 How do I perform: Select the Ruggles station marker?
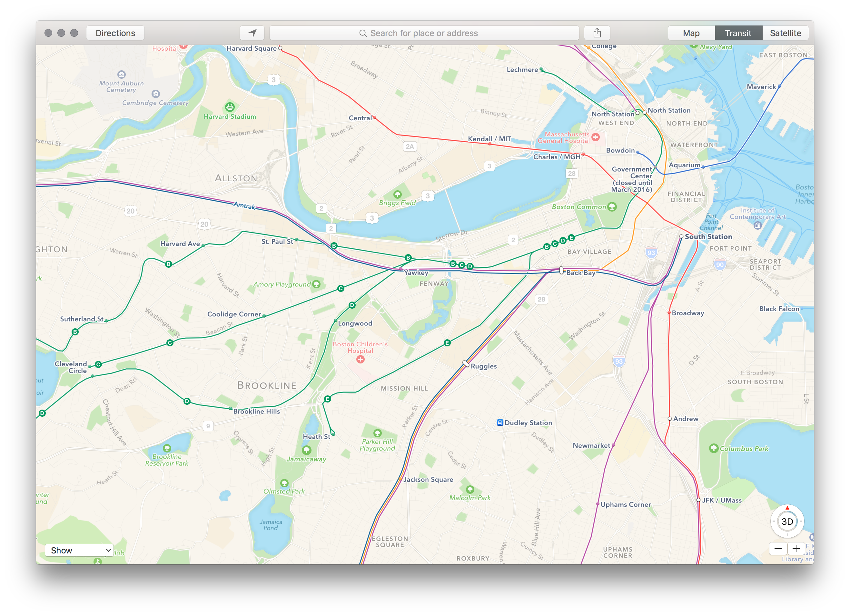(466, 363)
